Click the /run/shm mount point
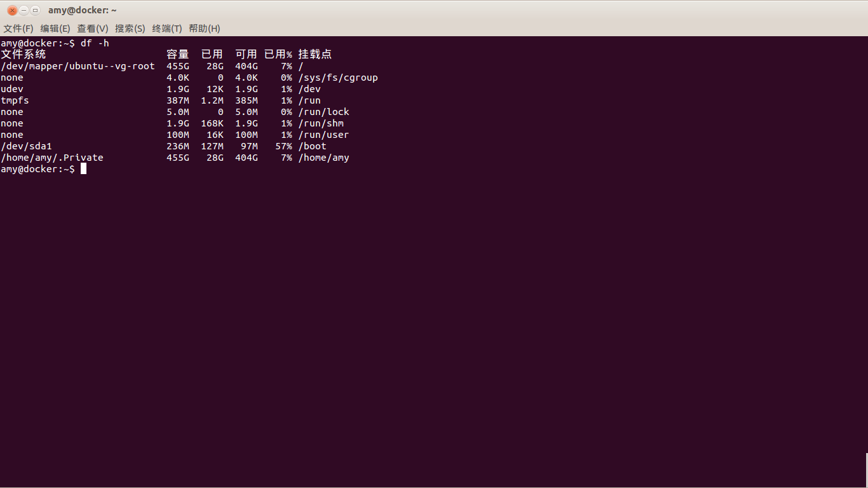This screenshot has width=868, height=488. (x=321, y=123)
